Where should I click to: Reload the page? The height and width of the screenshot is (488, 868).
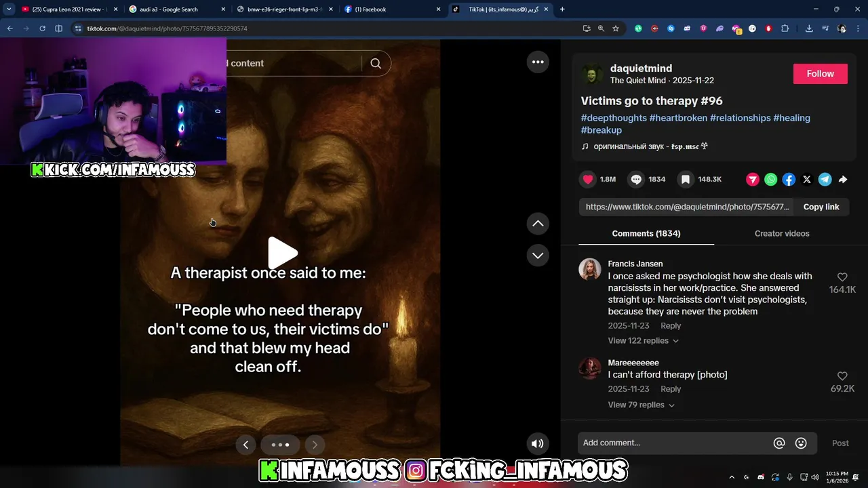click(42, 28)
